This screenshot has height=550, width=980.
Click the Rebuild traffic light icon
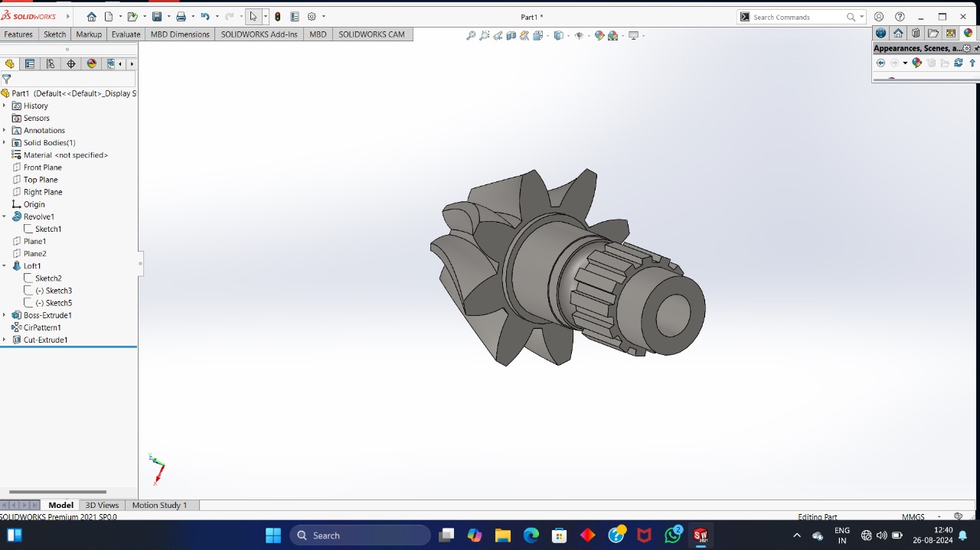(x=277, y=17)
